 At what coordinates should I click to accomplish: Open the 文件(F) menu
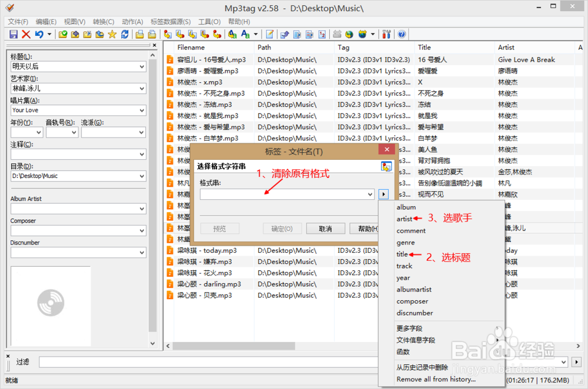pos(18,22)
